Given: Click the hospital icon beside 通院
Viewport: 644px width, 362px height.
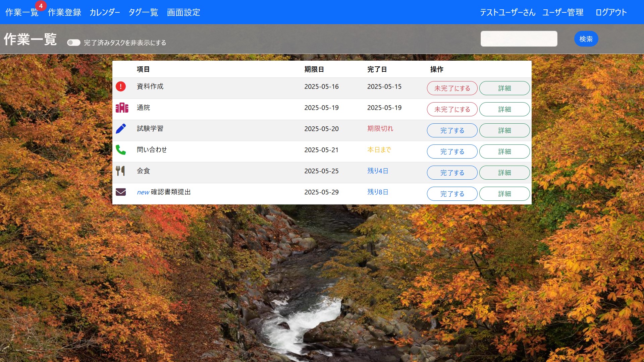Looking at the screenshot, I should pyautogui.click(x=122, y=108).
